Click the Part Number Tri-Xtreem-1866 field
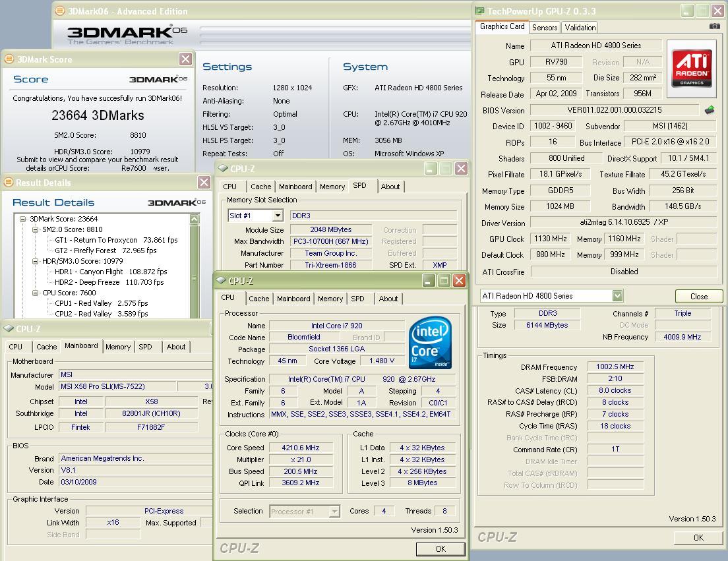Screen dimensions: 728x561 point(330,265)
